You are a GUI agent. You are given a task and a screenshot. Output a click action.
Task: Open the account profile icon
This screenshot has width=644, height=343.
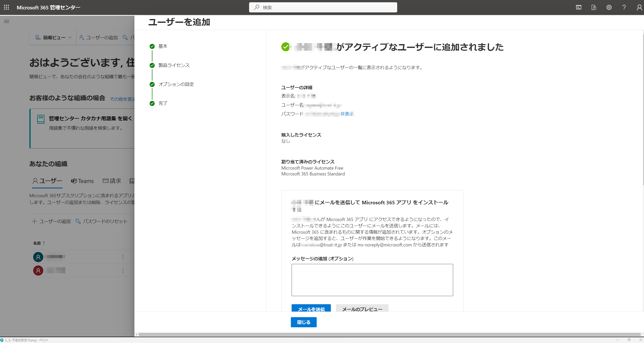click(x=639, y=7)
